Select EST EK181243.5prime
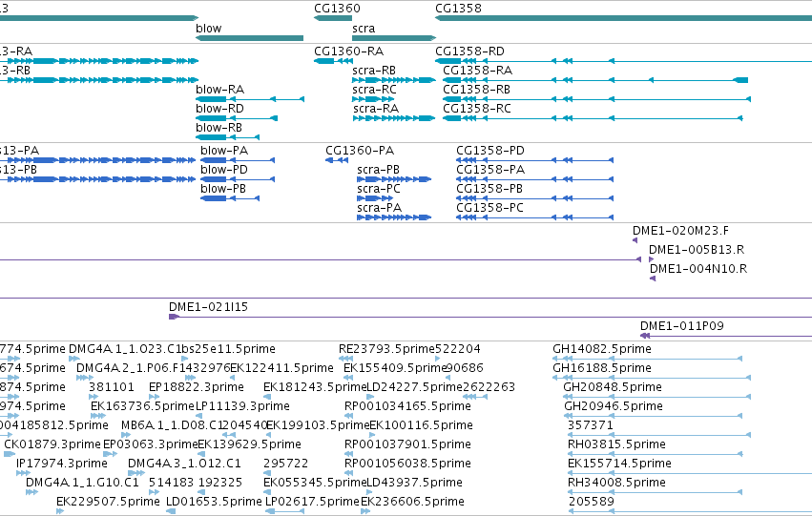Image resolution: width=812 pixels, height=516 pixels. click(x=315, y=387)
